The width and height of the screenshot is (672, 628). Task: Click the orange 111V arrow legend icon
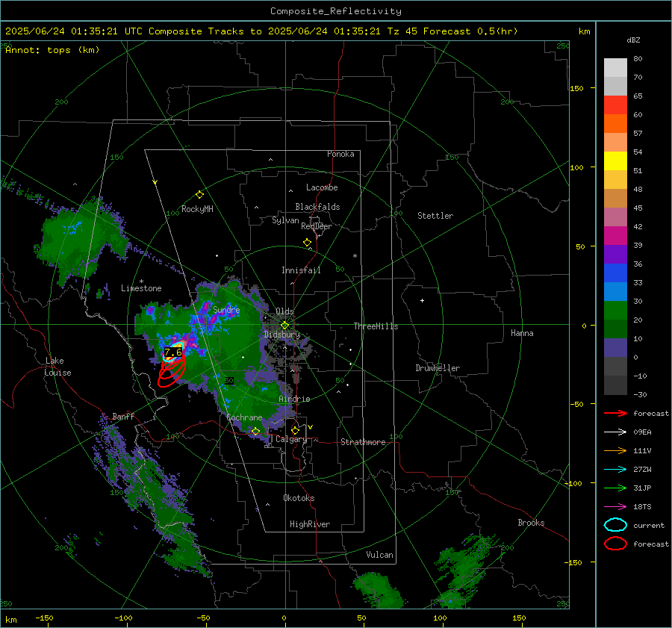(615, 450)
